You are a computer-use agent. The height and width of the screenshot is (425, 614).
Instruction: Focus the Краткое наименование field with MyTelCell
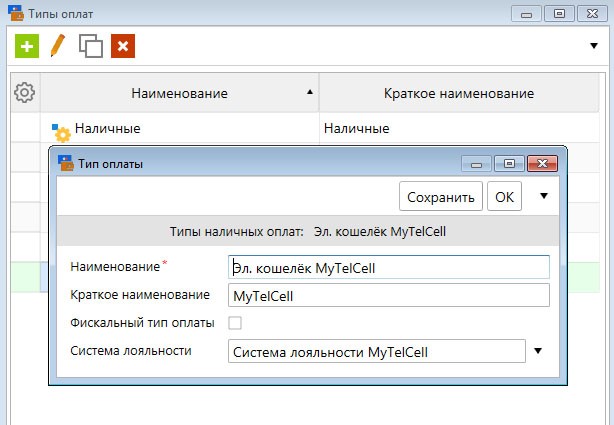(x=389, y=295)
